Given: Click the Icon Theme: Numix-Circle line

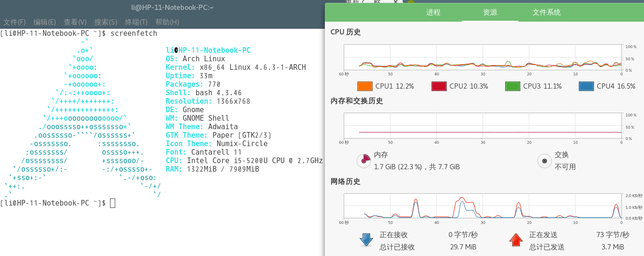Looking at the screenshot, I should pyautogui.click(x=217, y=144).
